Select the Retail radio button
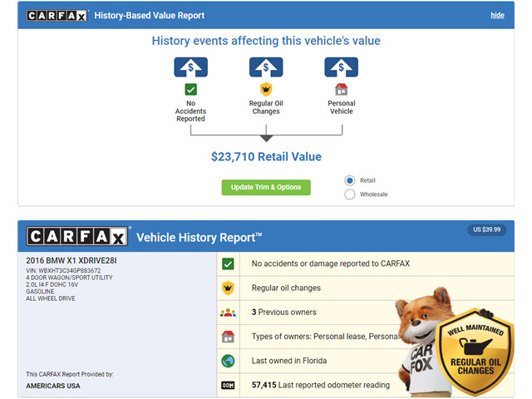The width and height of the screenshot is (532, 399). 350,180
